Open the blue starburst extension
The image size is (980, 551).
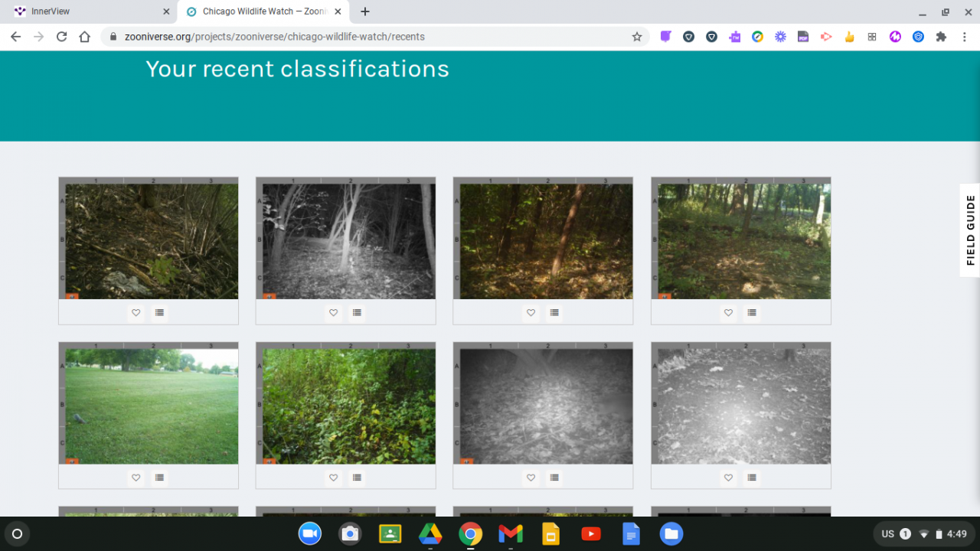coord(780,37)
